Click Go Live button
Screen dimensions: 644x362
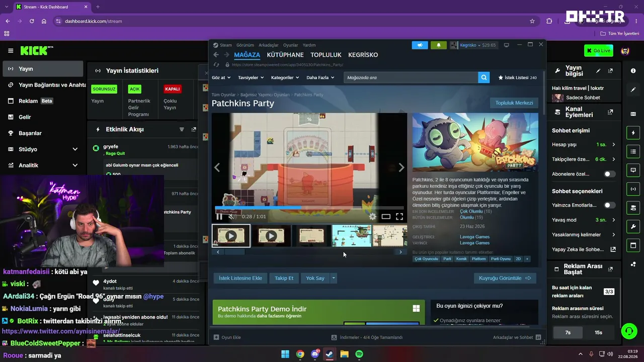click(599, 51)
